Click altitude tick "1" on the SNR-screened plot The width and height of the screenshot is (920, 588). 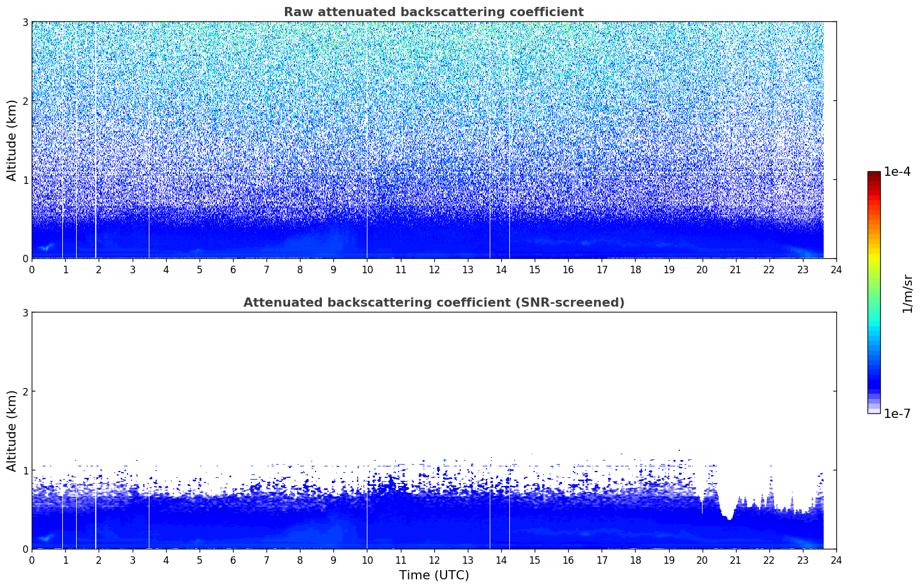[x=25, y=470]
